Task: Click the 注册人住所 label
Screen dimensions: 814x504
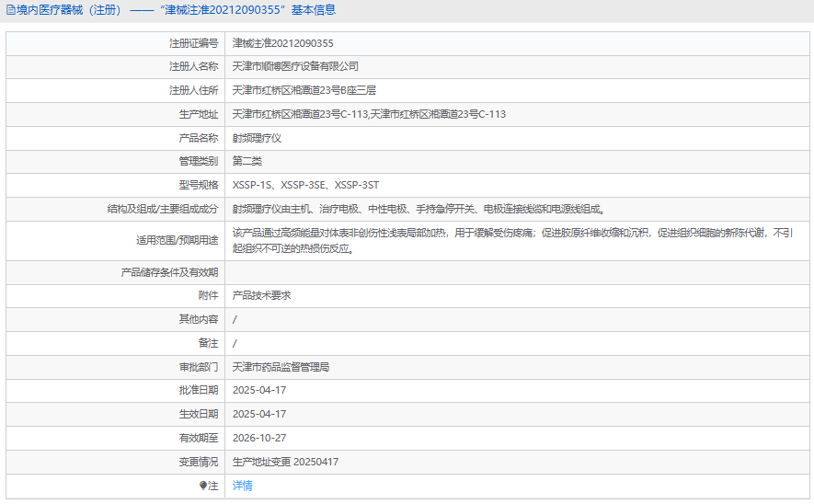Action: tap(194, 90)
